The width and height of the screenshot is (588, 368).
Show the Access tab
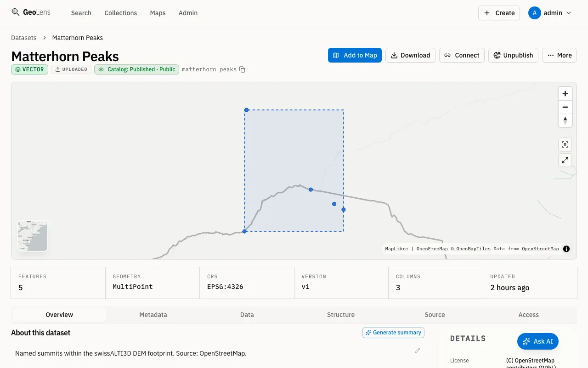point(529,315)
